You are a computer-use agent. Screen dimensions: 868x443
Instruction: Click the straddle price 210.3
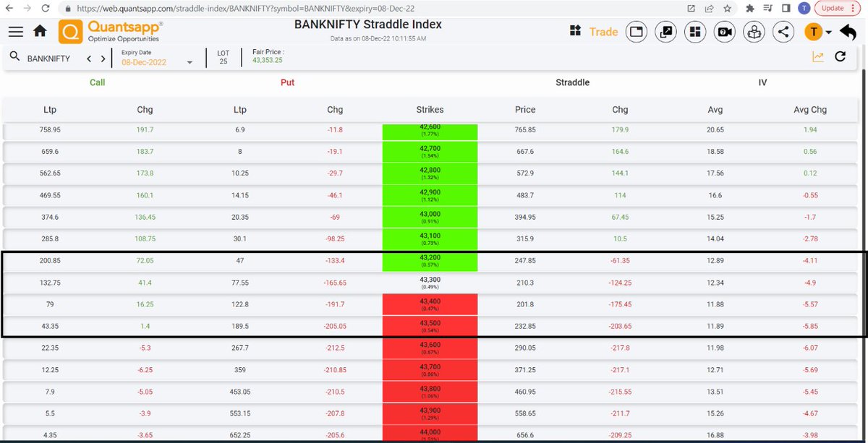tap(525, 283)
